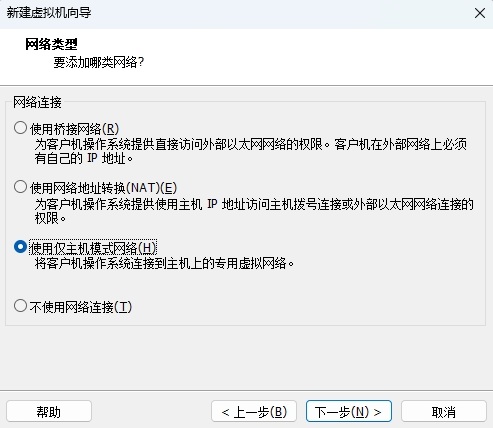Click the 新建虚拟机向导 title bar text
Image resolution: width=493 pixels, height=428 pixels.
[49, 13]
